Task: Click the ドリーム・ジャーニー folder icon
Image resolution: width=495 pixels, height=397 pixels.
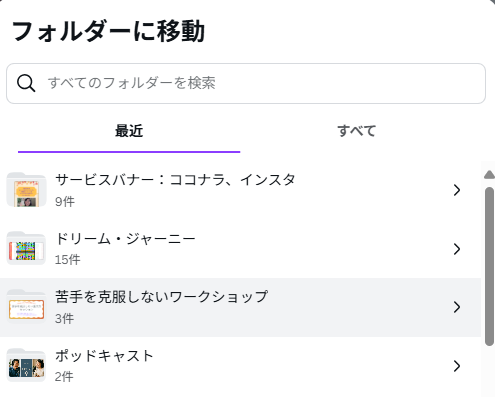Action: [26, 248]
